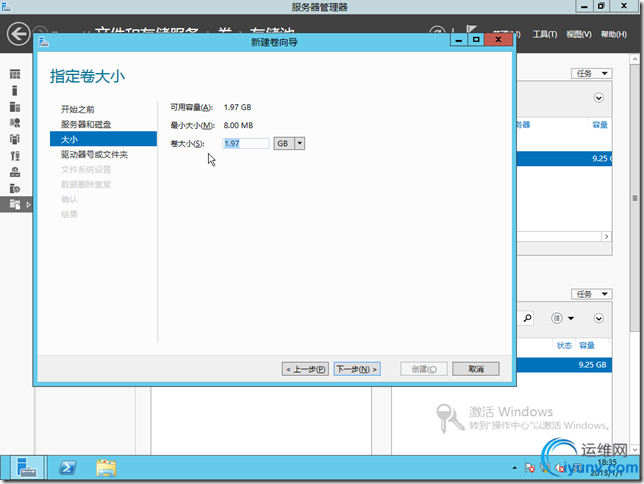
Task: Select File and Storage Services sidebar icon
Action: click(15, 204)
